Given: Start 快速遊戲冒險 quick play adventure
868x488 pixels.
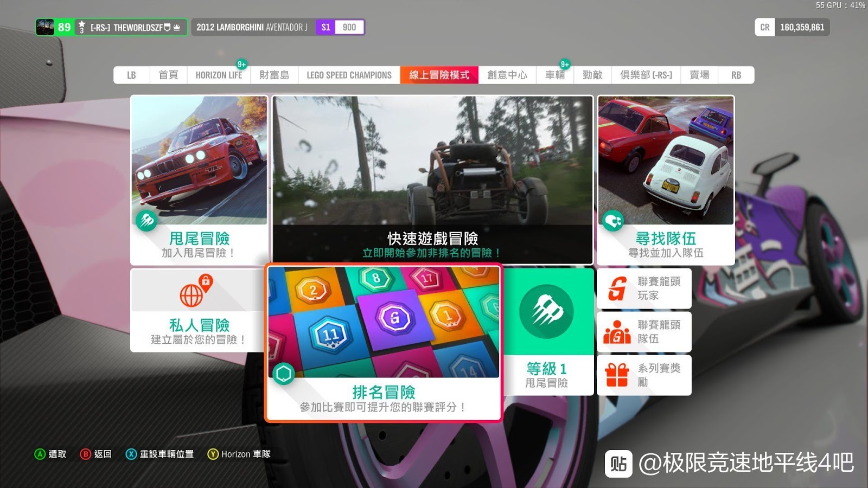Looking at the screenshot, I should click(x=432, y=180).
